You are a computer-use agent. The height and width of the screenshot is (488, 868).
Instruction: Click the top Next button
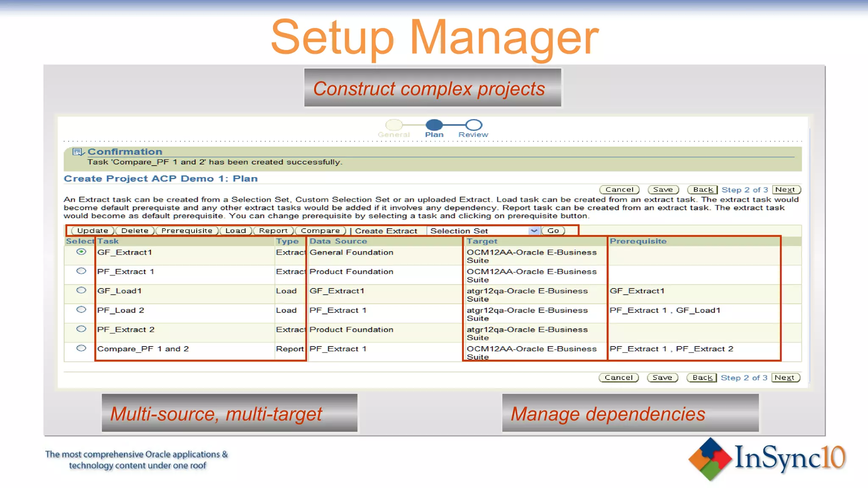pyautogui.click(x=786, y=190)
